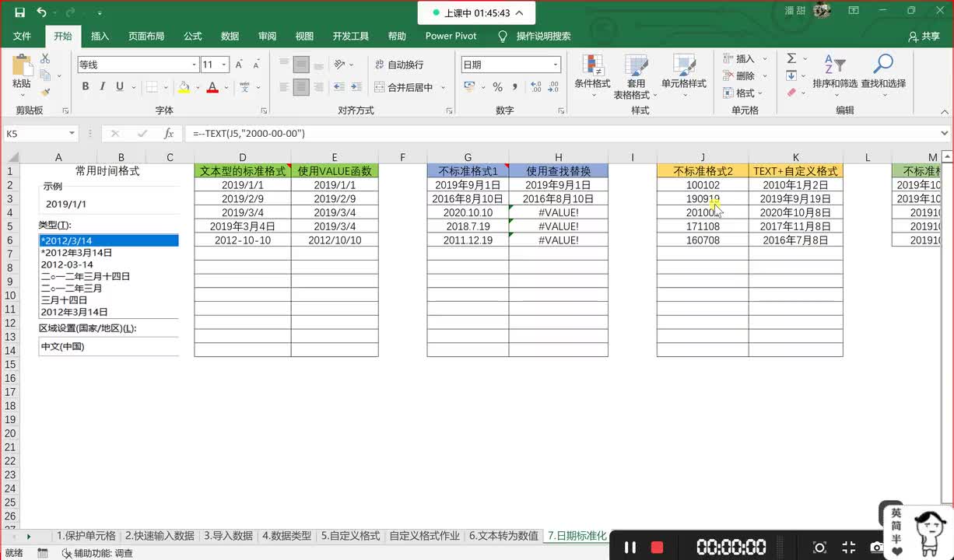954x560 pixels.
Task: Toggle center horizontal alignment
Action: click(301, 87)
